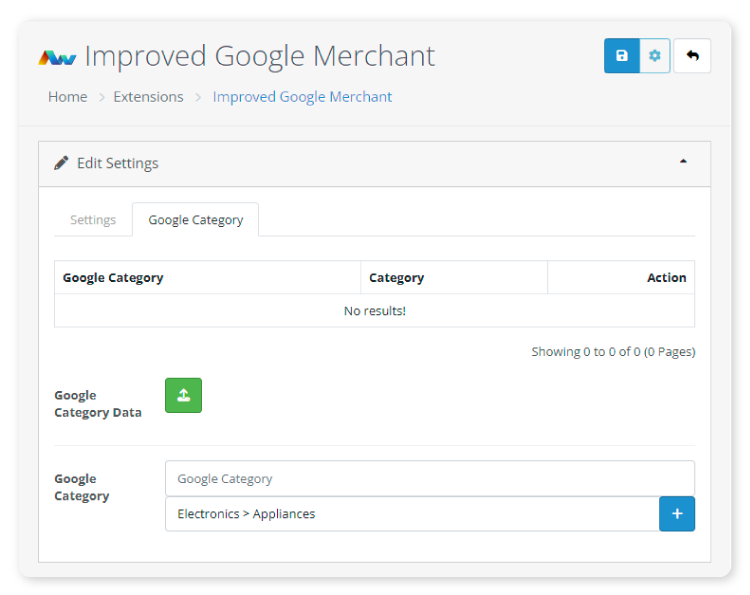Add category mapping with blue plus button
Image resolution: width=750 pixels, height=595 pixels.
click(677, 513)
